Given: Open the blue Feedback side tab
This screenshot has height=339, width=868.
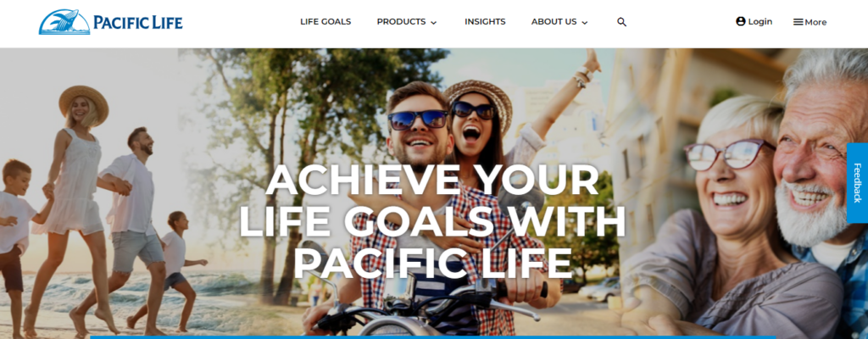Looking at the screenshot, I should point(857,183).
